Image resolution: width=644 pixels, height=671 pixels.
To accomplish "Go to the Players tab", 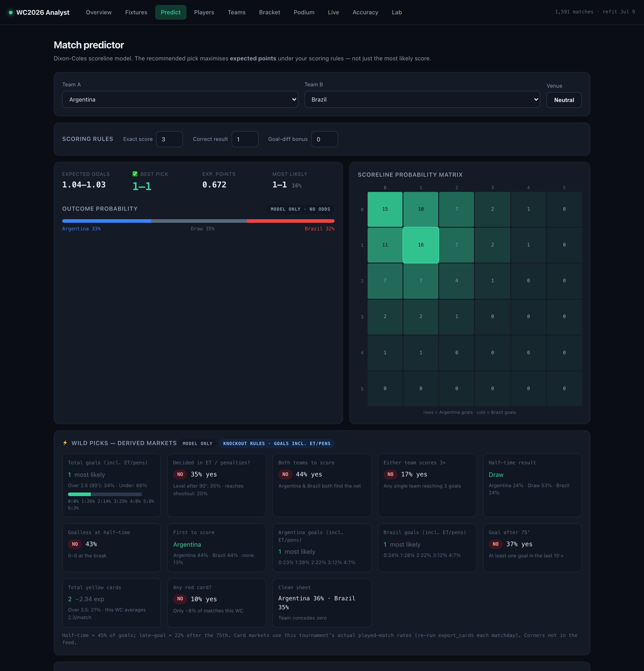I will click(204, 12).
